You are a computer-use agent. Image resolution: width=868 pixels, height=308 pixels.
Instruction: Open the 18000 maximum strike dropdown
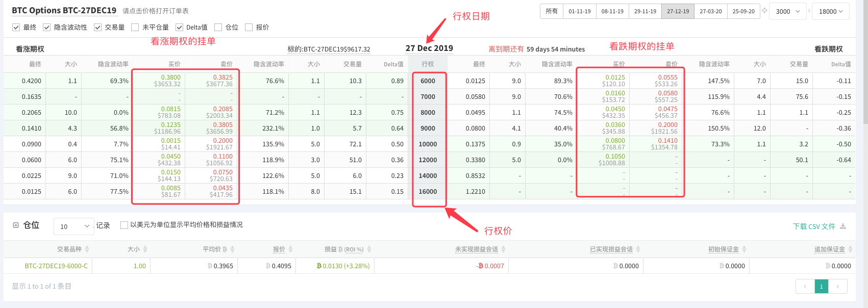click(x=831, y=11)
